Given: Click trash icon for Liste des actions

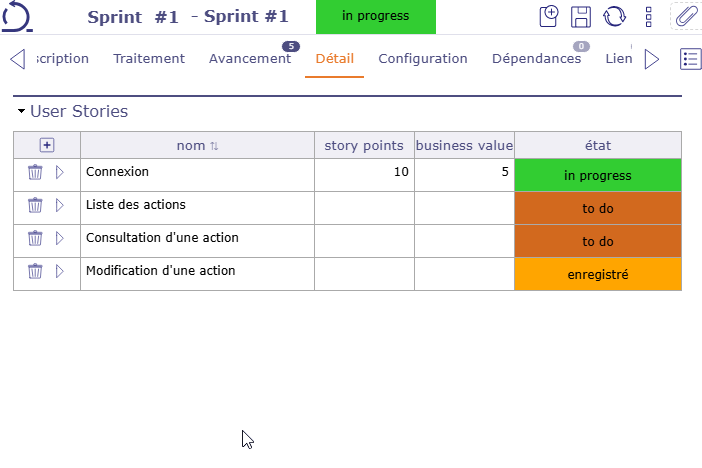Looking at the screenshot, I should 35,206.
